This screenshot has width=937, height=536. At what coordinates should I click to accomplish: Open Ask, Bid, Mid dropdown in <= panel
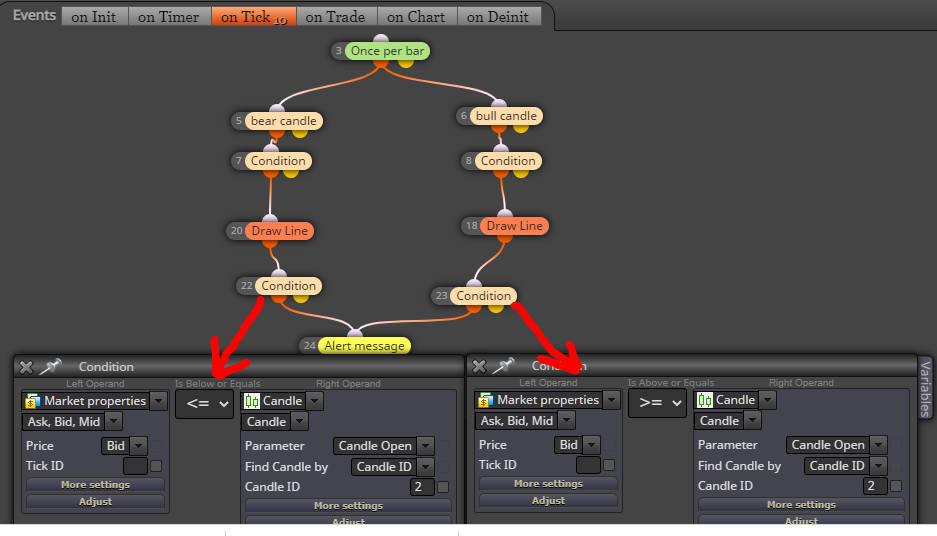coord(114,422)
